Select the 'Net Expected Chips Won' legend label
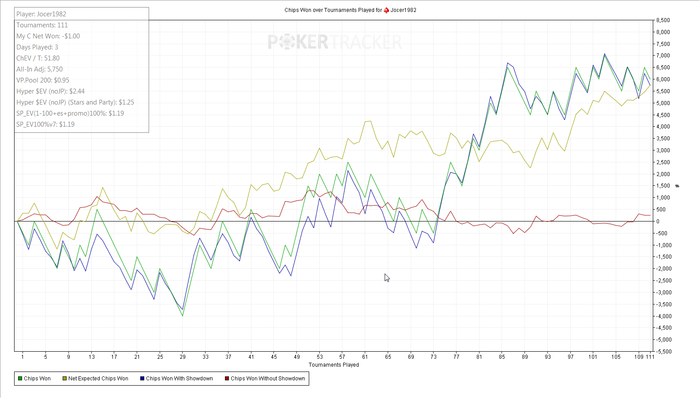The width and height of the screenshot is (700, 398). (98, 378)
